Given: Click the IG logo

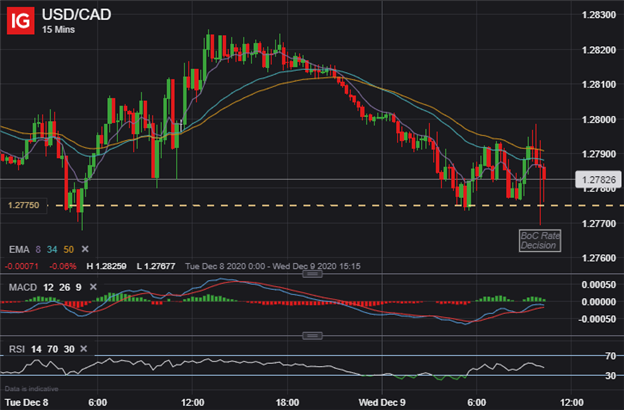Looking at the screenshot, I should [x=20, y=21].
